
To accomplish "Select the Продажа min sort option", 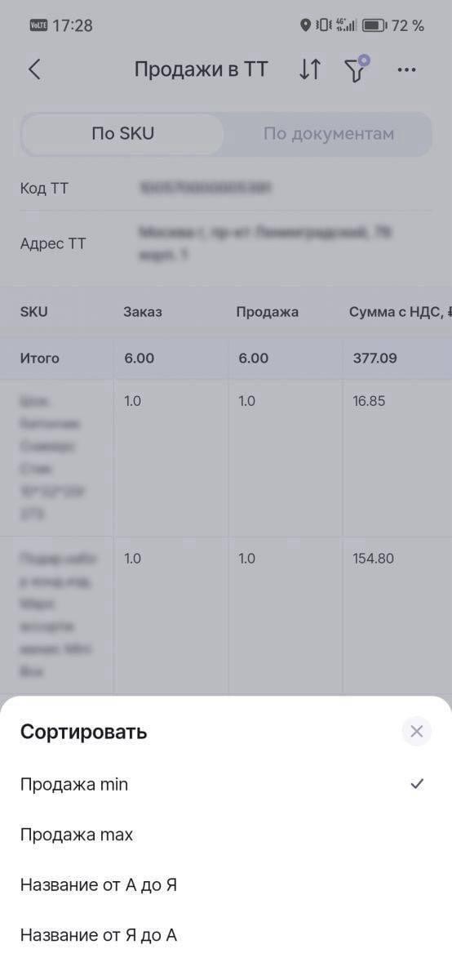I will (226, 784).
